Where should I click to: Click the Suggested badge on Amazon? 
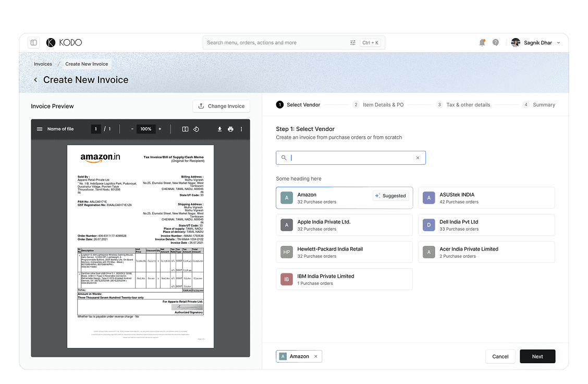pyautogui.click(x=391, y=196)
